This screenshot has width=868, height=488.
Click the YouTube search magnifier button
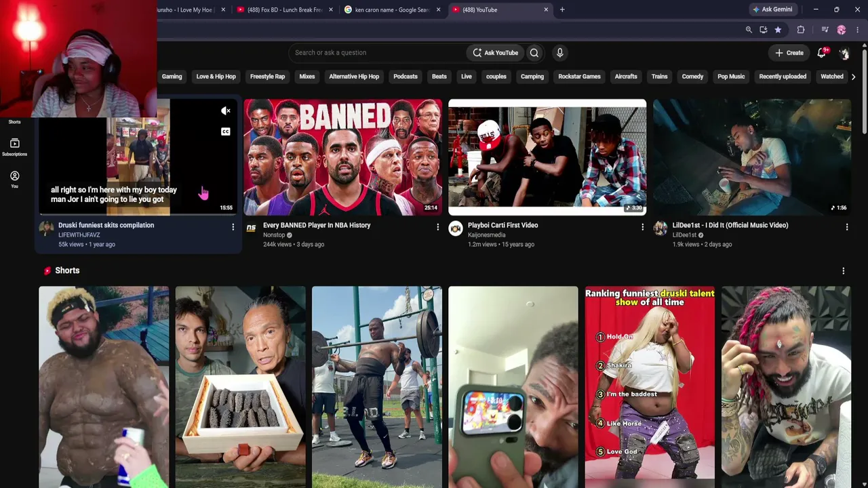pyautogui.click(x=534, y=53)
